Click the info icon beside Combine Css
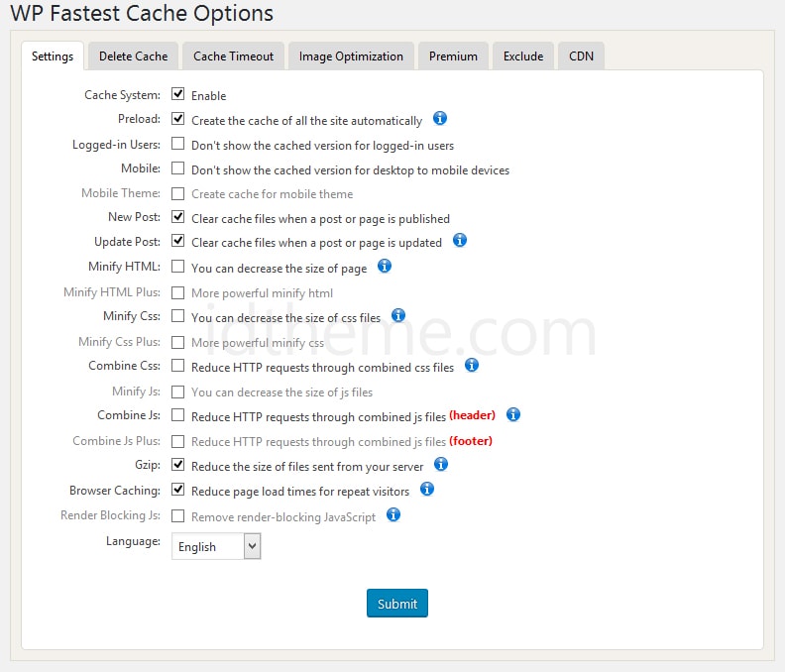 pos(472,365)
